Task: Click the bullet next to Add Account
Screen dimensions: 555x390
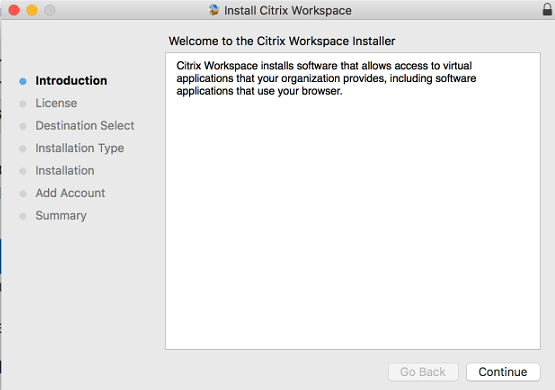Action: click(23, 194)
